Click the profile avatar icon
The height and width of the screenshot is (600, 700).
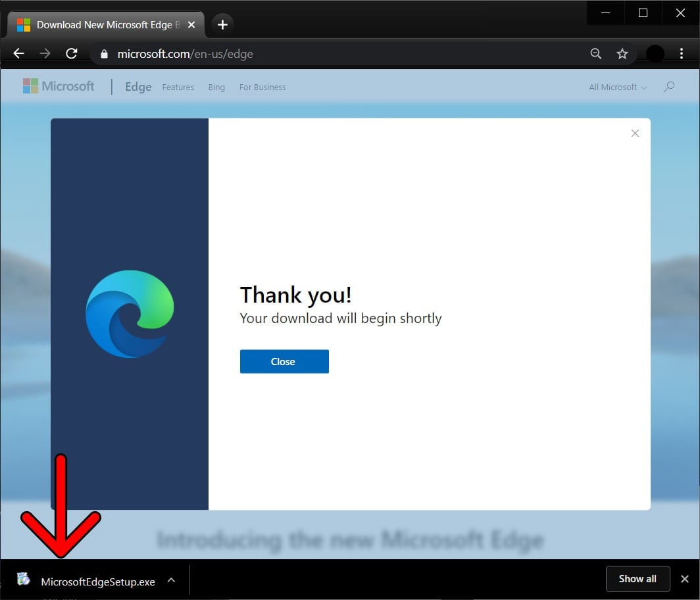click(655, 54)
